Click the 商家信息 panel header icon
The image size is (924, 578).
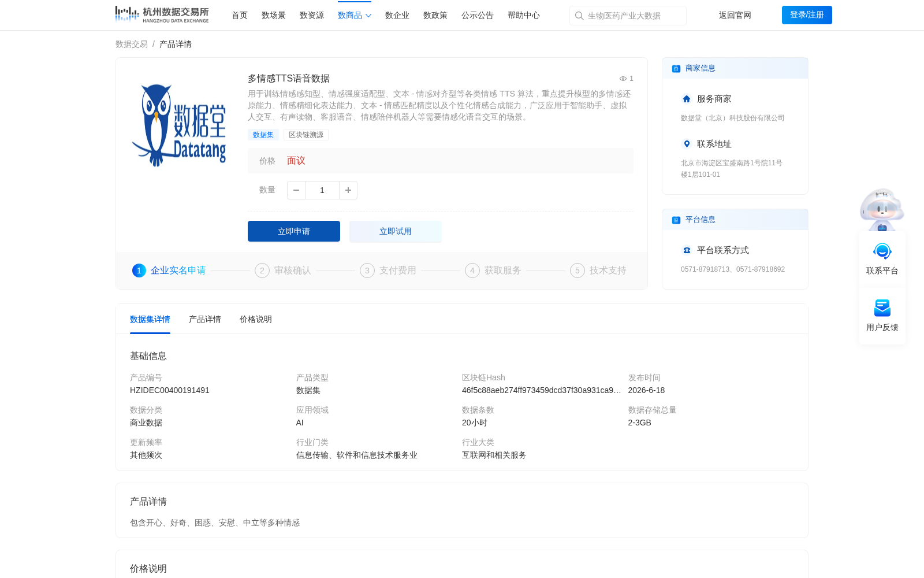pos(676,69)
